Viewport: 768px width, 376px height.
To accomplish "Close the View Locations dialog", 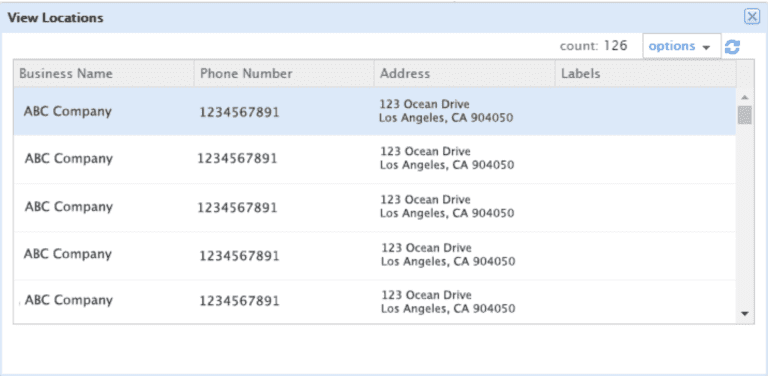I will 752,17.
